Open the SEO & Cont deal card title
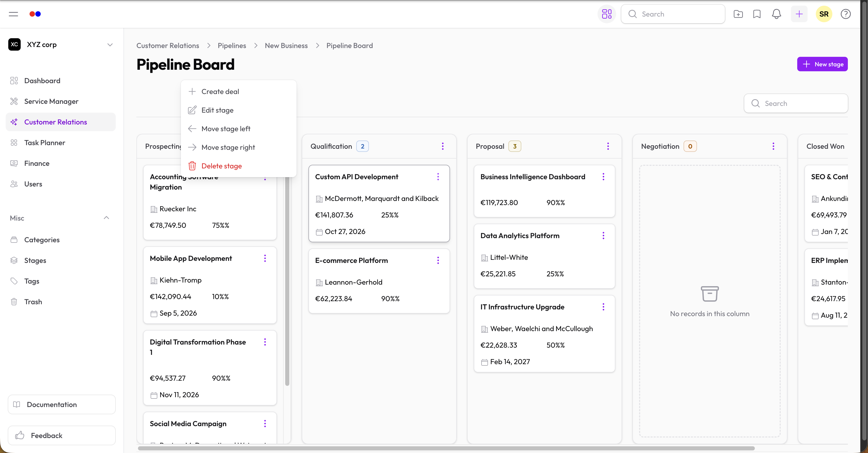Screen dimensions: 868x453 coord(829,177)
